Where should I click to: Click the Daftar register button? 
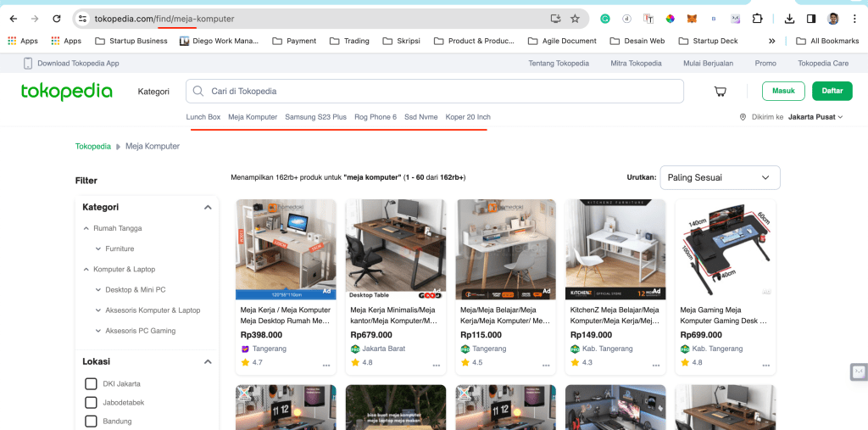(832, 92)
